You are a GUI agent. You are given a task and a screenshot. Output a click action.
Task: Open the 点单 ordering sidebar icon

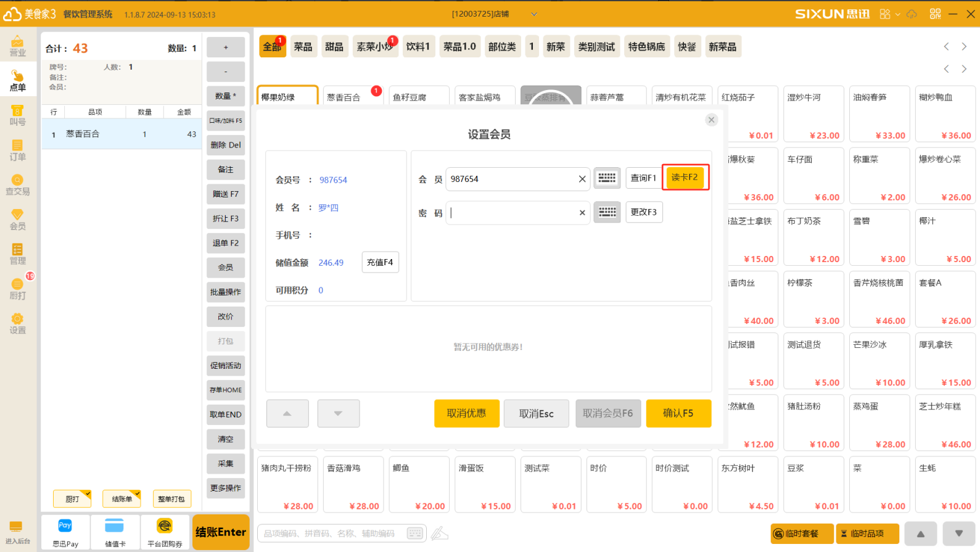pos(17,80)
